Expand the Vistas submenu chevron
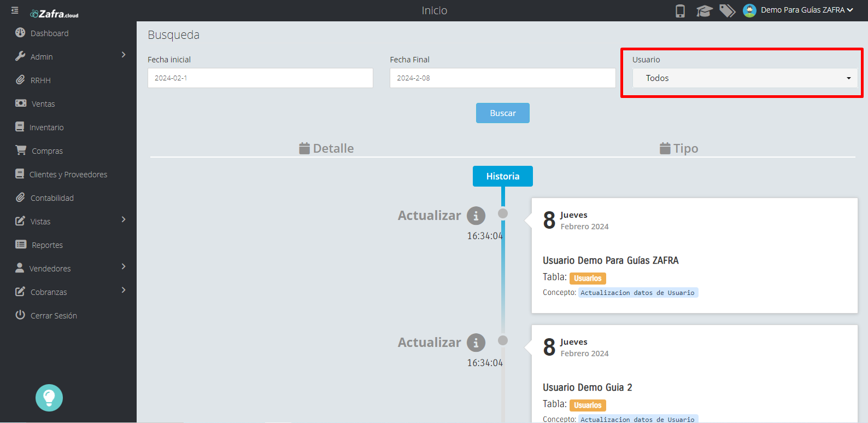This screenshot has height=423, width=868. (x=124, y=219)
